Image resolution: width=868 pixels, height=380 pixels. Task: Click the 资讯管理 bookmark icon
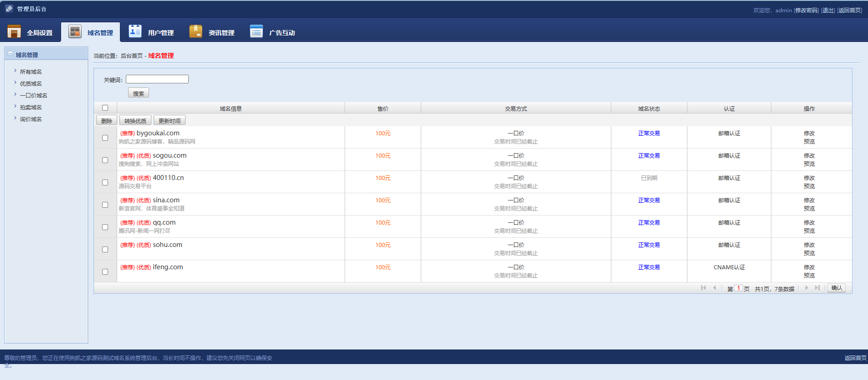click(x=196, y=31)
